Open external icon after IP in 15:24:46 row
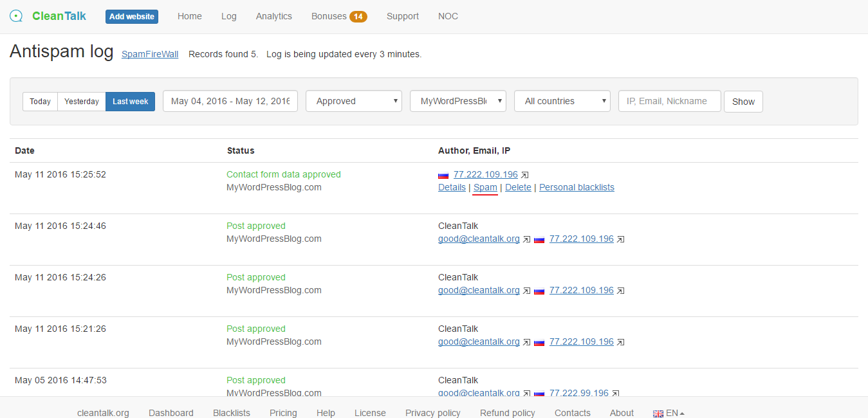This screenshot has height=418, width=868. [x=621, y=239]
